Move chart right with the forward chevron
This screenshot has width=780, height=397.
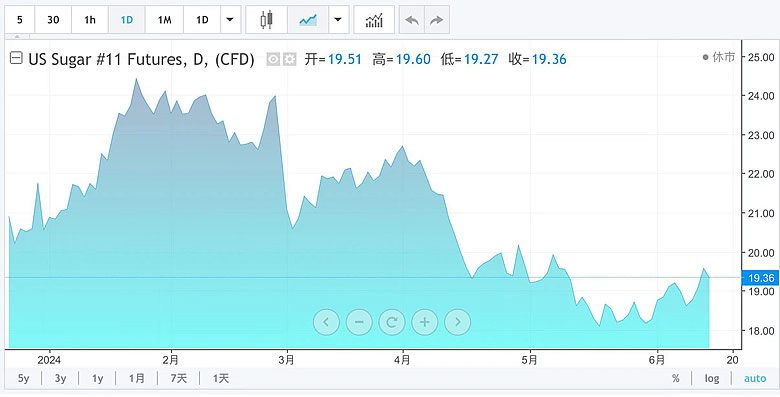point(457,322)
